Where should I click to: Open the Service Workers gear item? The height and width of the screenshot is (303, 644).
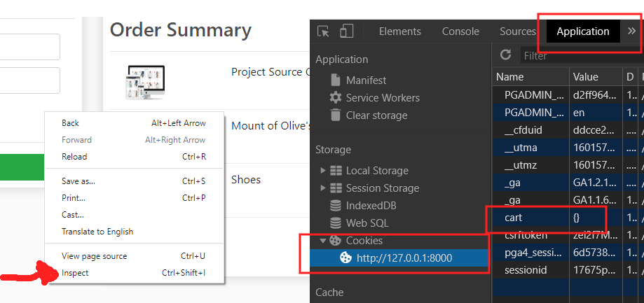[x=382, y=97]
